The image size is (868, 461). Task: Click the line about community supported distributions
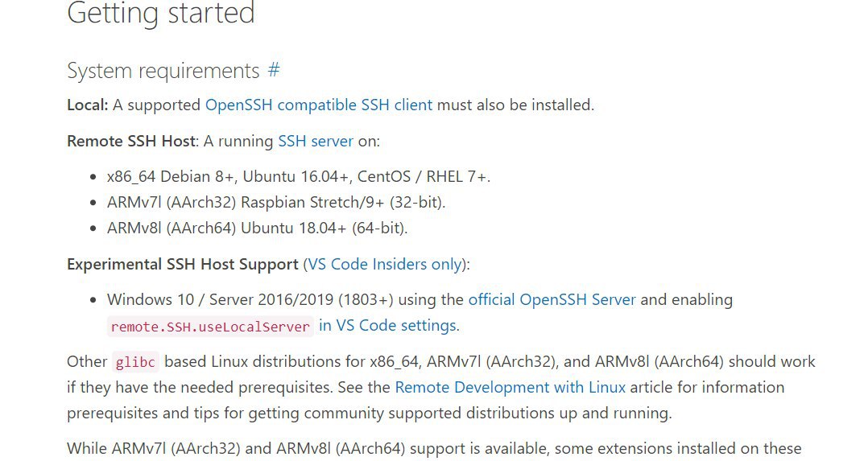click(x=370, y=413)
